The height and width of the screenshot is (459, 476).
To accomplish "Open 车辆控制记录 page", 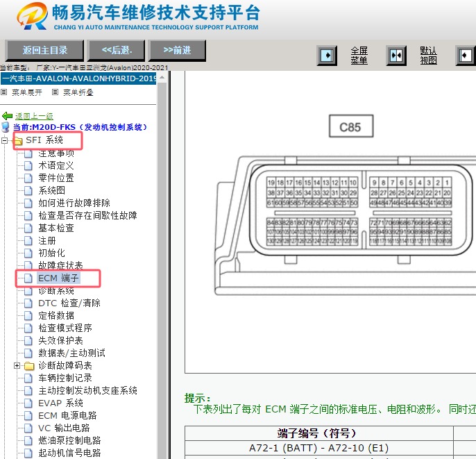I will coord(65,378).
